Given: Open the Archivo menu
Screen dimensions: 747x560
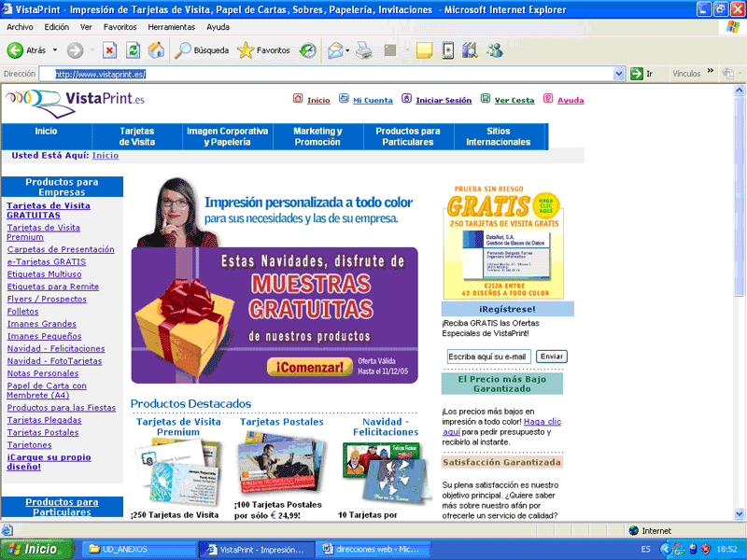Looking at the screenshot, I should 20,27.
